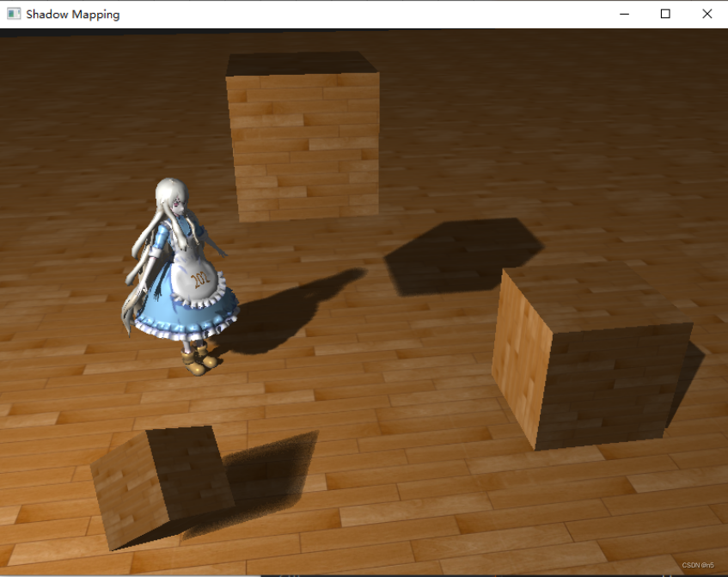Click the Shadow Mapping title text
The width and height of the screenshot is (728, 577).
73,15
